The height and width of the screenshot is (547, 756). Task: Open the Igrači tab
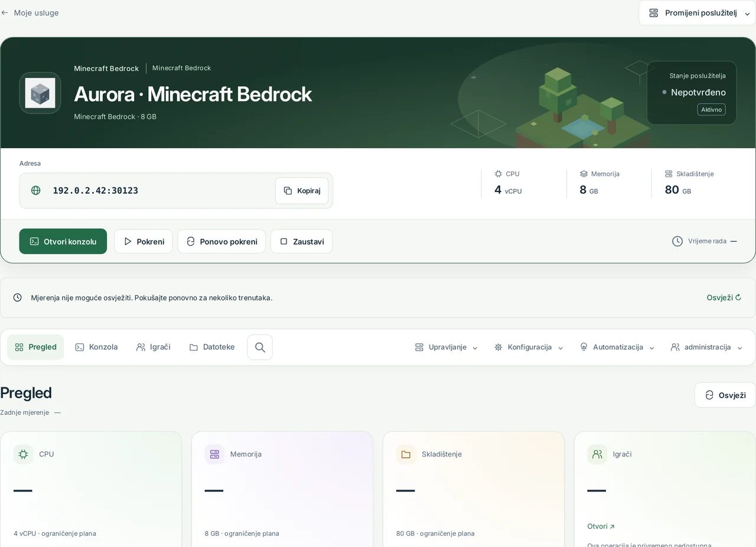[x=153, y=347]
